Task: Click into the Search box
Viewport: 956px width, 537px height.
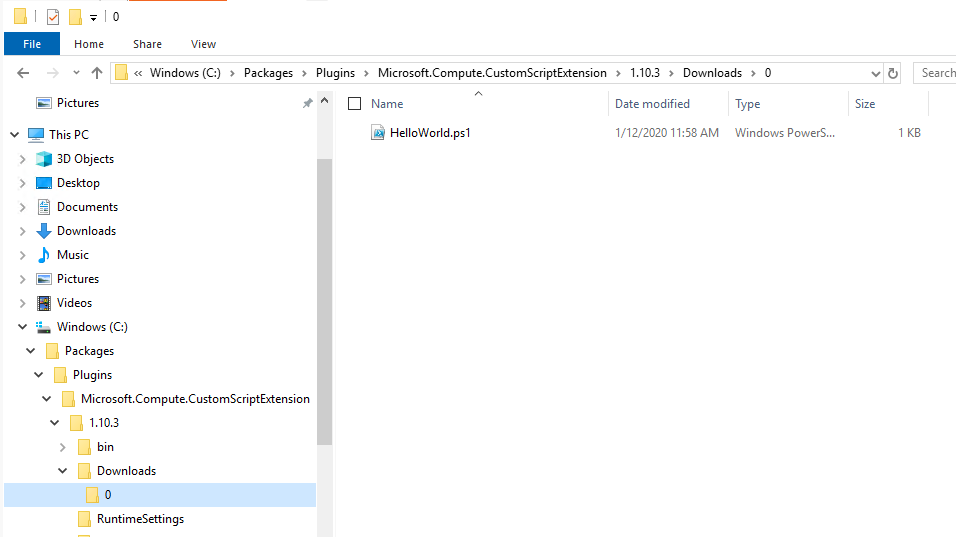Action: click(x=935, y=73)
